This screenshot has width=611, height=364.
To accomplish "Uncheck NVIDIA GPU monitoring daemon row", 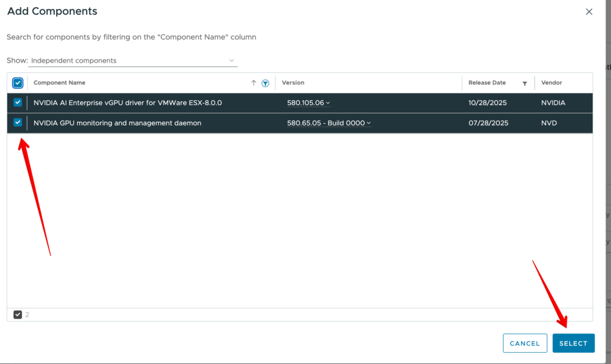I will tap(17, 123).
